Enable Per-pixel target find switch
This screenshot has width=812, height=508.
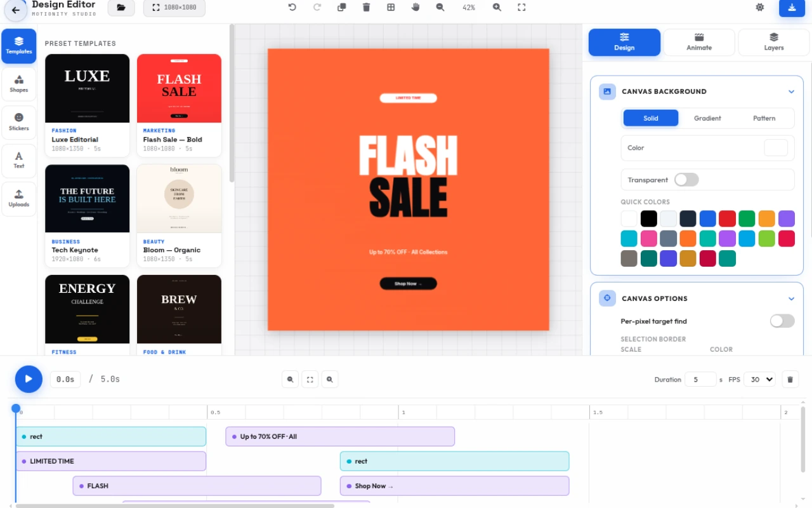(x=782, y=321)
